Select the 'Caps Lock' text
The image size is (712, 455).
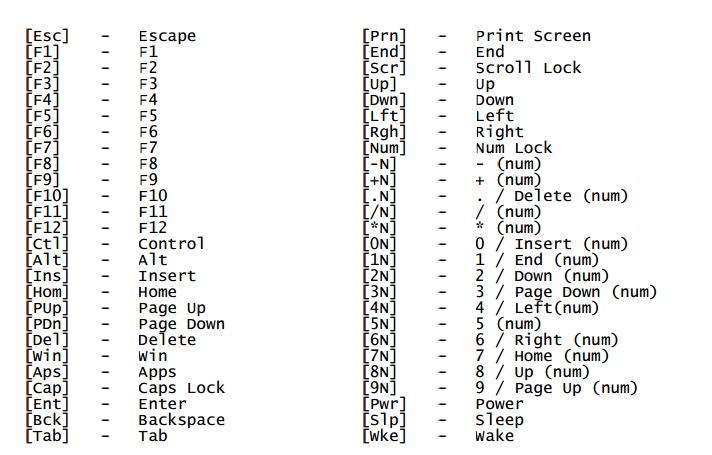click(x=182, y=388)
